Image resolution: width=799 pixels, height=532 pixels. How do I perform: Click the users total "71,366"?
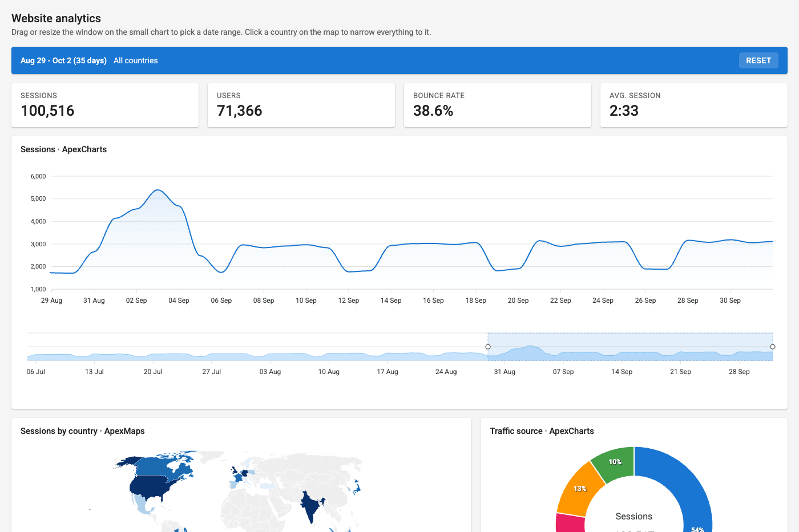coord(240,111)
